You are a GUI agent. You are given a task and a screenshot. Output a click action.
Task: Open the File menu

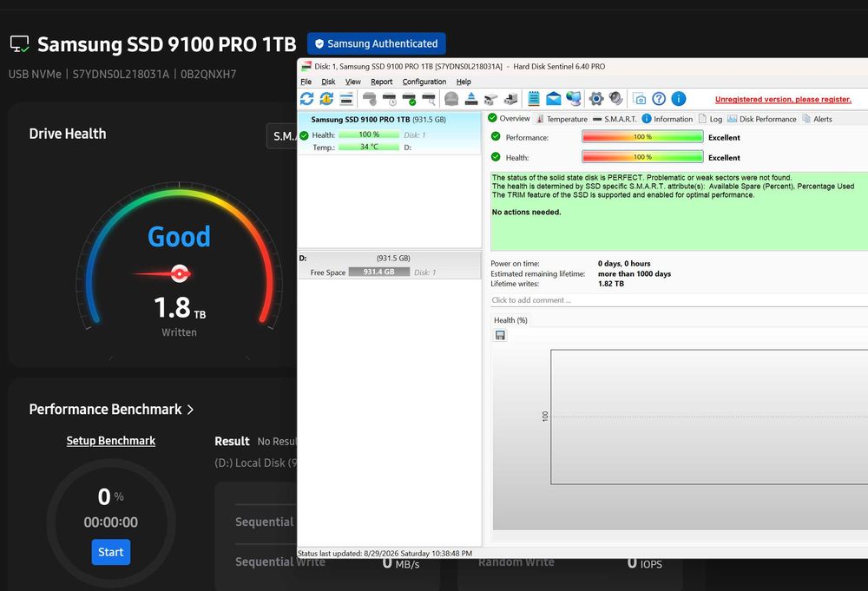pyautogui.click(x=306, y=82)
